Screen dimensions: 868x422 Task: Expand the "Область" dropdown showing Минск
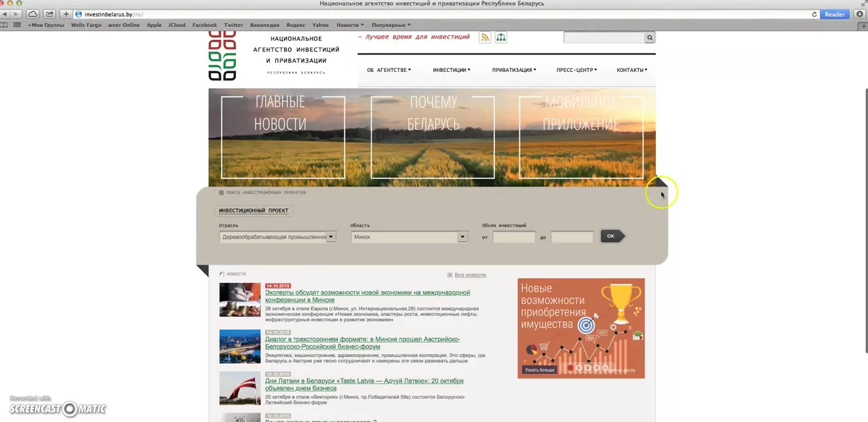(x=410, y=237)
